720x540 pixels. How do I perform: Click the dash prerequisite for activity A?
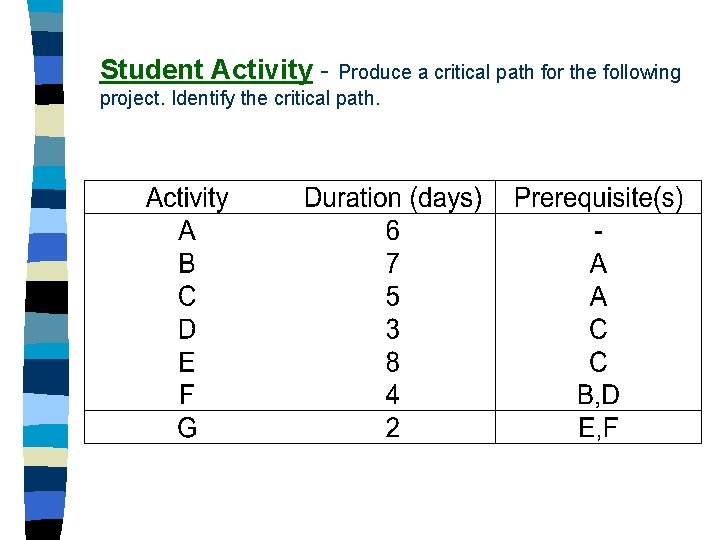tap(598, 231)
